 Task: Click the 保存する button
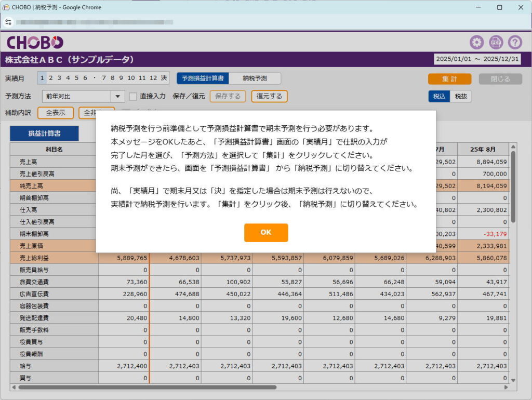(x=228, y=96)
